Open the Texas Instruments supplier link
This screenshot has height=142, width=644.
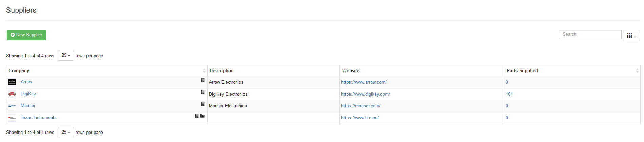click(x=39, y=118)
